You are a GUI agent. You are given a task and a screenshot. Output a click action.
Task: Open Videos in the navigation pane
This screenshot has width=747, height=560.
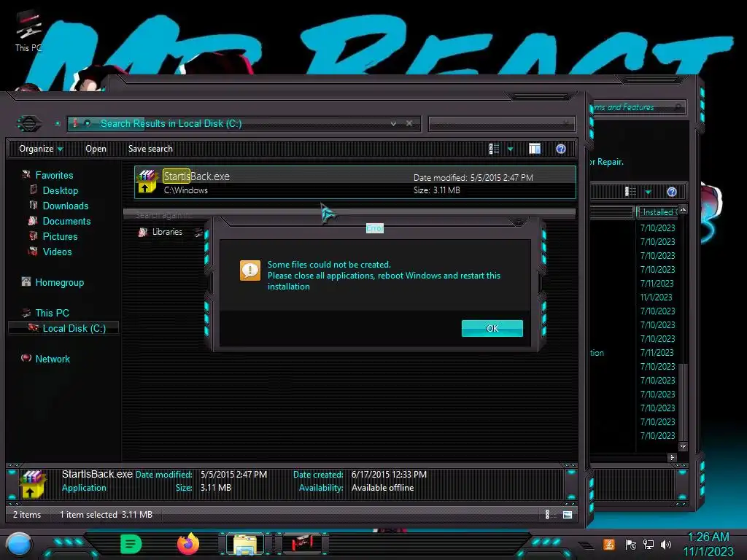(57, 252)
